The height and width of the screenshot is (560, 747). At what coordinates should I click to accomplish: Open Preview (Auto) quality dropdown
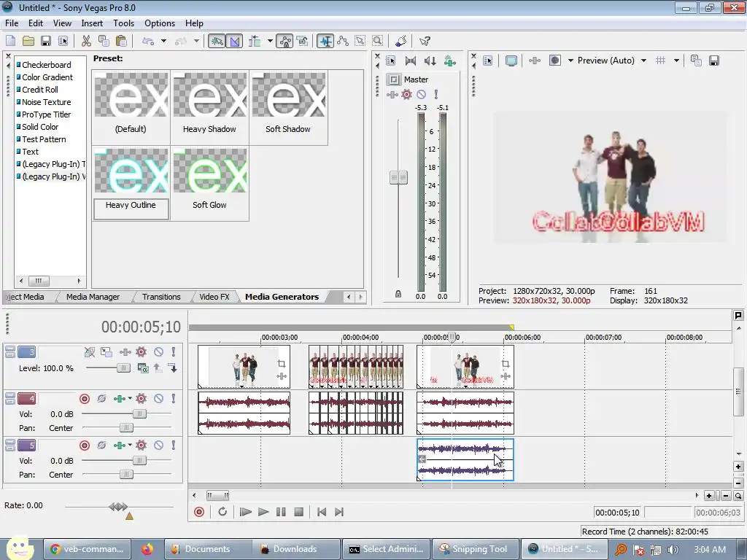[x=643, y=61]
